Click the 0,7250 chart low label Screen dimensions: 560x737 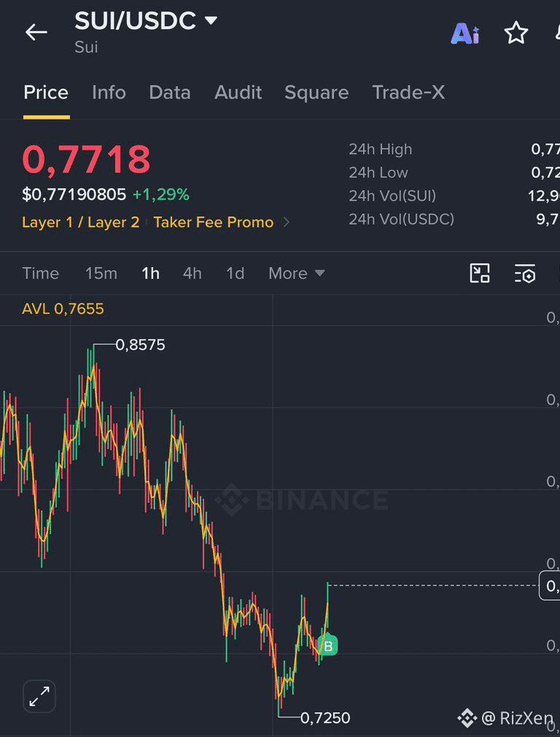pos(325,718)
